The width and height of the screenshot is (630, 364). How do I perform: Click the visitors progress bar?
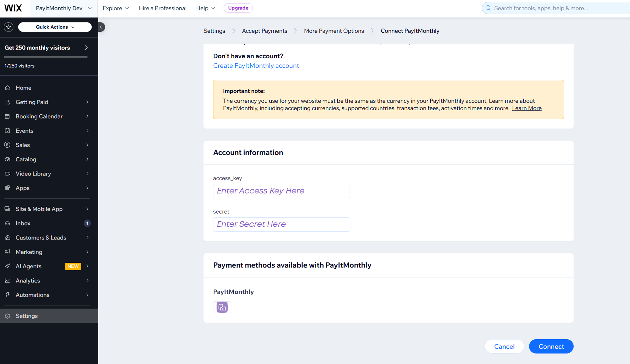click(x=46, y=57)
